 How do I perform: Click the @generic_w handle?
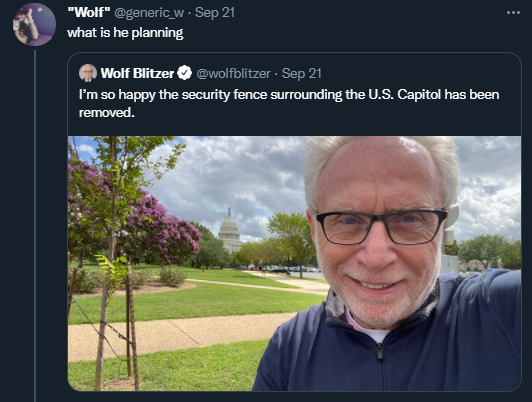click(149, 13)
